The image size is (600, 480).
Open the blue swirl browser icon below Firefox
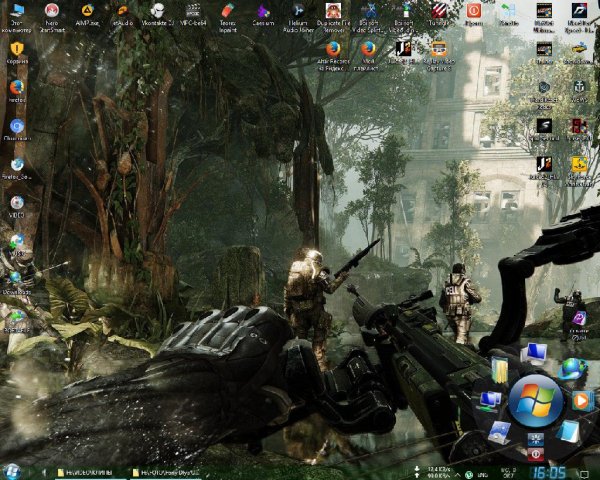(x=17, y=129)
